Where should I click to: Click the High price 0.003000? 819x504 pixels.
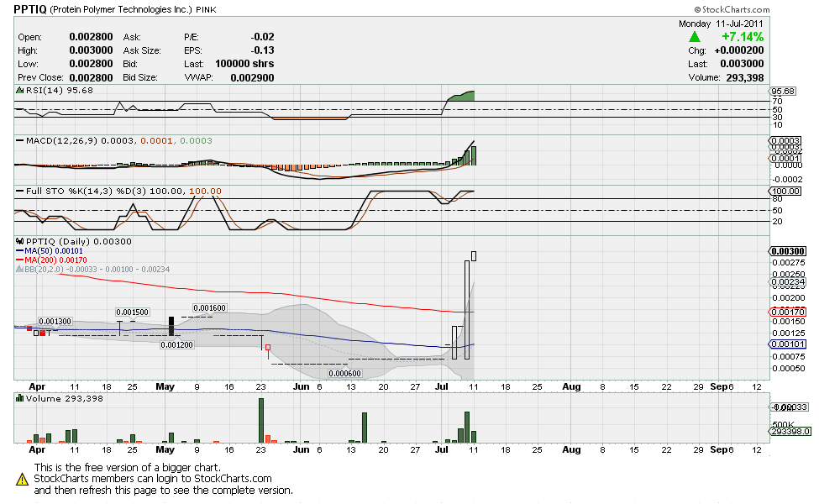coord(91,50)
